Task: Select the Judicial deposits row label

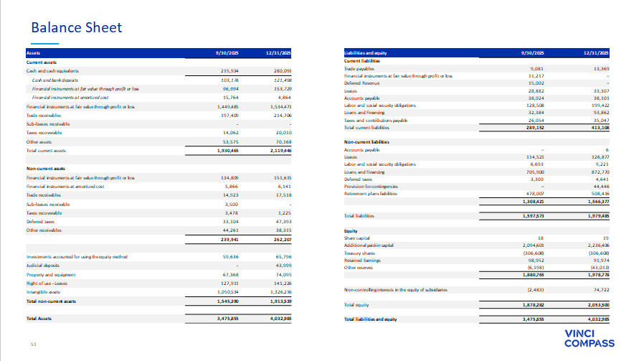Action: 42,265
